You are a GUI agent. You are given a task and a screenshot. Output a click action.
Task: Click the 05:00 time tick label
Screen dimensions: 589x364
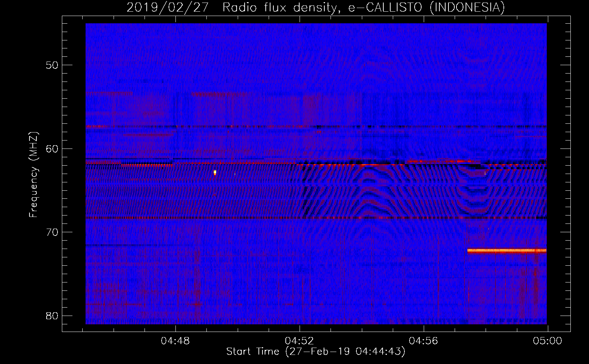[x=548, y=341]
